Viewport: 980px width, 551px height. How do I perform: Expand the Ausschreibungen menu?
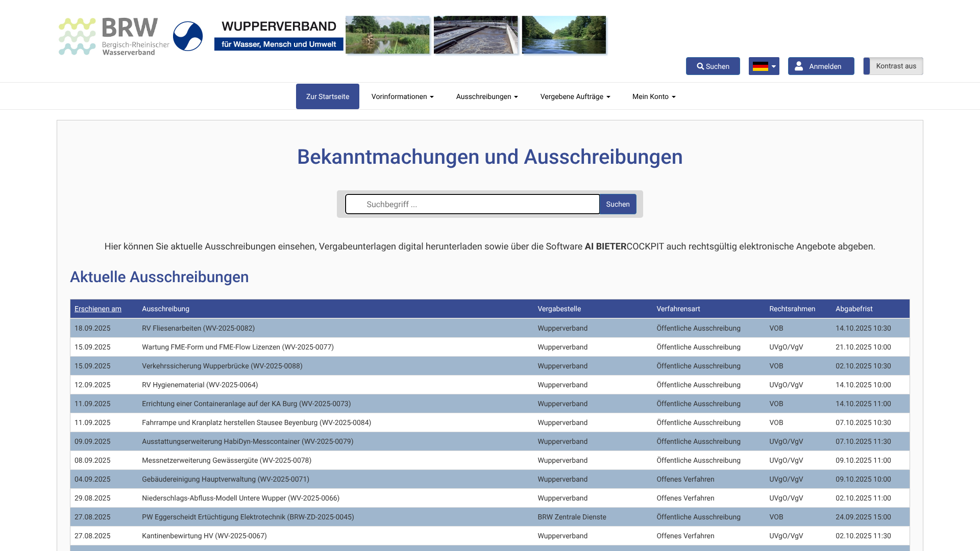pyautogui.click(x=486, y=96)
